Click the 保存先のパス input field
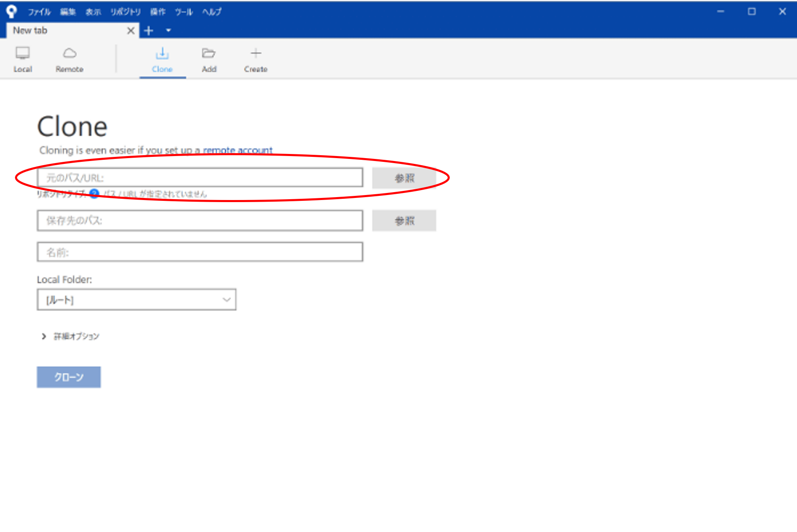 click(x=200, y=220)
